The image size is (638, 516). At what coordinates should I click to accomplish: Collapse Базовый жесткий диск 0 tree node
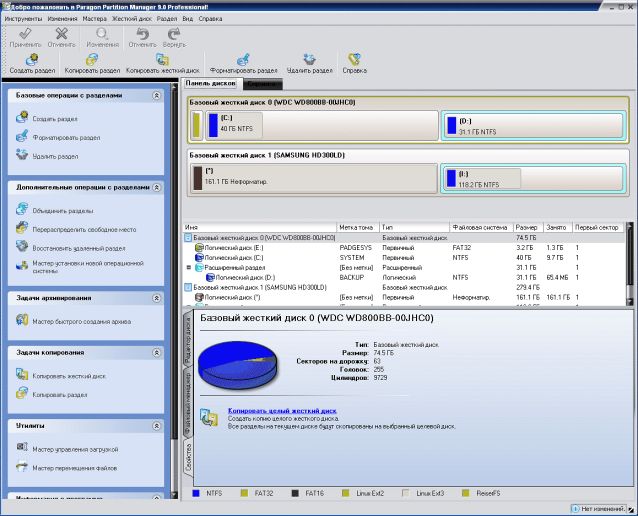point(188,238)
